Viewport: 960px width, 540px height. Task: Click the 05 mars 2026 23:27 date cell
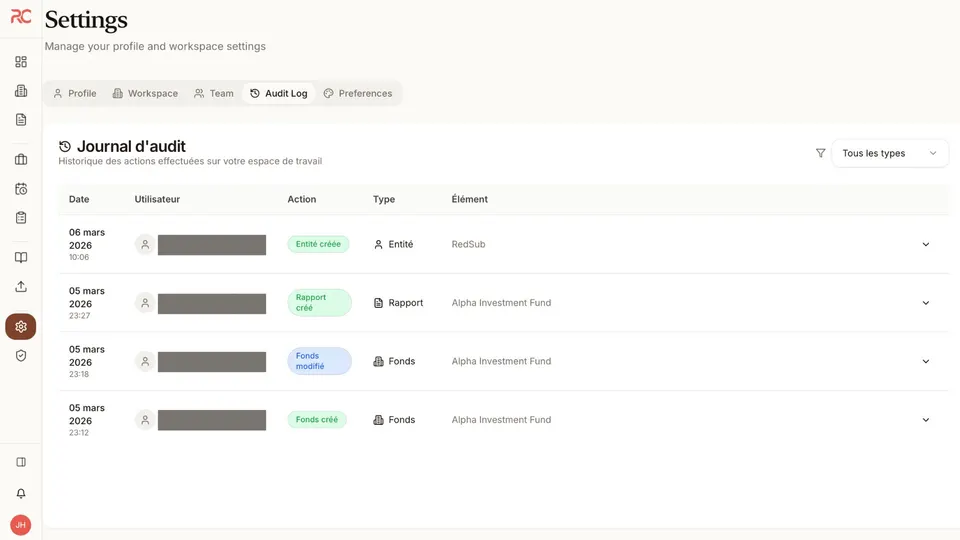pyautogui.click(x=87, y=303)
